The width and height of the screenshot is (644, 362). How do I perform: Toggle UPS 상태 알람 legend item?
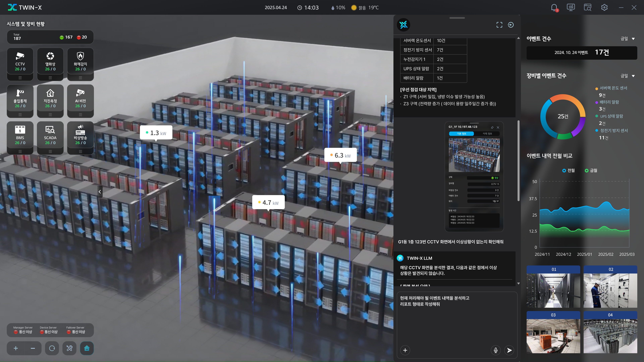click(x=609, y=116)
